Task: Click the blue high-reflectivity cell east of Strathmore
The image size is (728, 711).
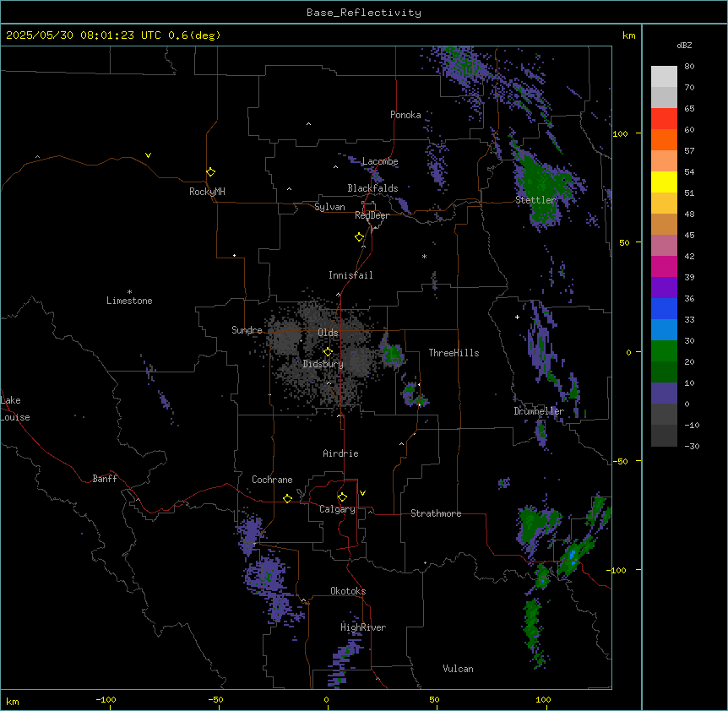Action: 573,556
